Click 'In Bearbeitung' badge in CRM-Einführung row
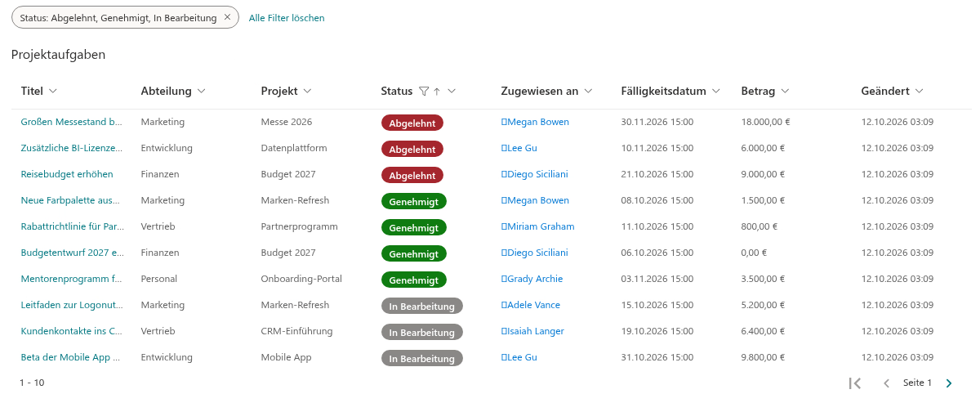Screen dimensions: 980x394 (x=421, y=332)
